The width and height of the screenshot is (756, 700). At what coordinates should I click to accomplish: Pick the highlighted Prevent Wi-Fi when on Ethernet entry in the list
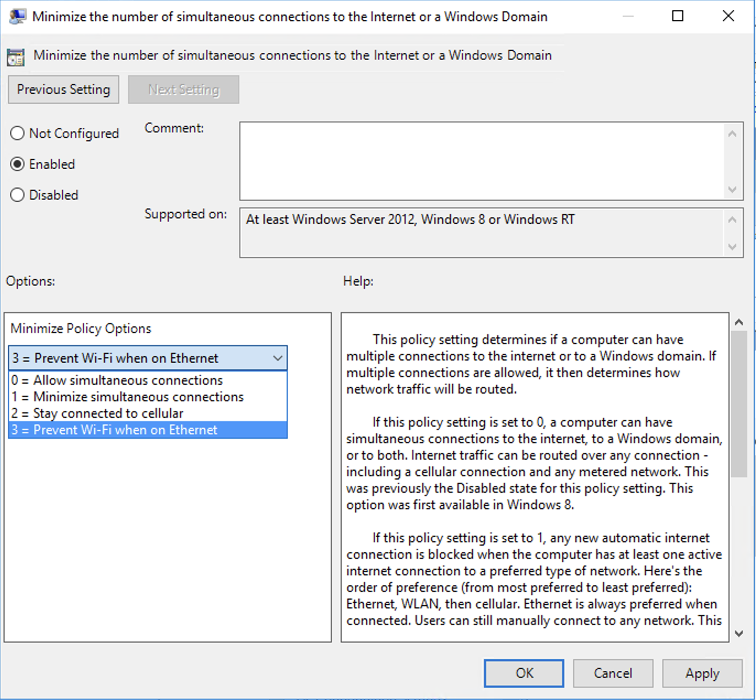148,430
